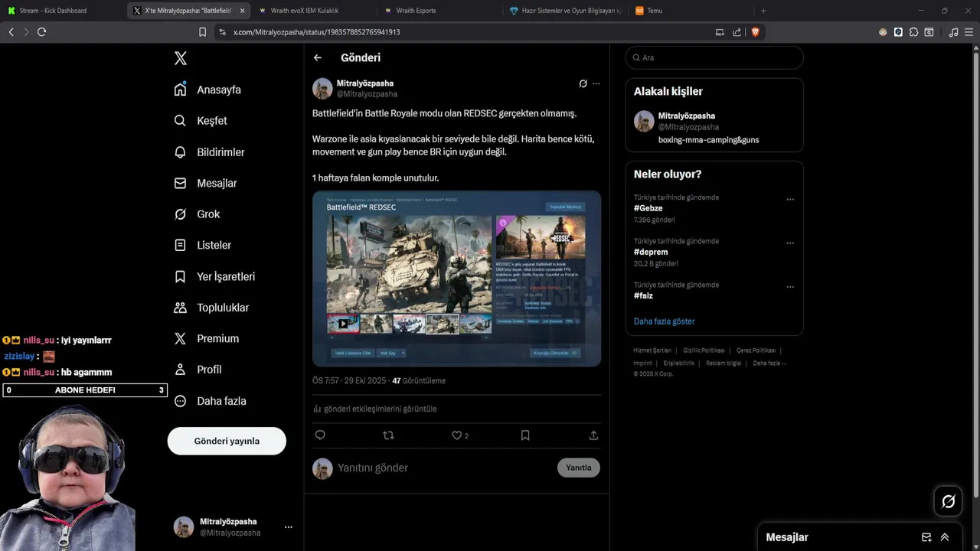Open gönderi etkileşimlerini görüntüle
The image size is (980, 551).
[x=375, y=409]
